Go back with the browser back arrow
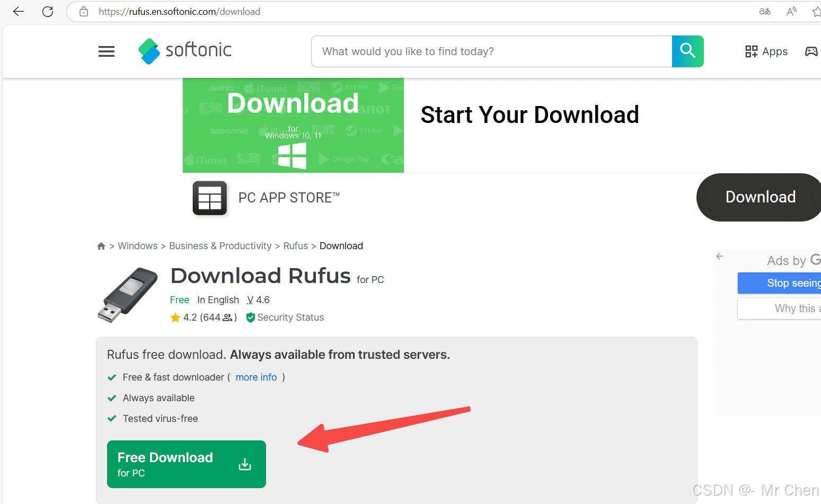 coord(19,12)
